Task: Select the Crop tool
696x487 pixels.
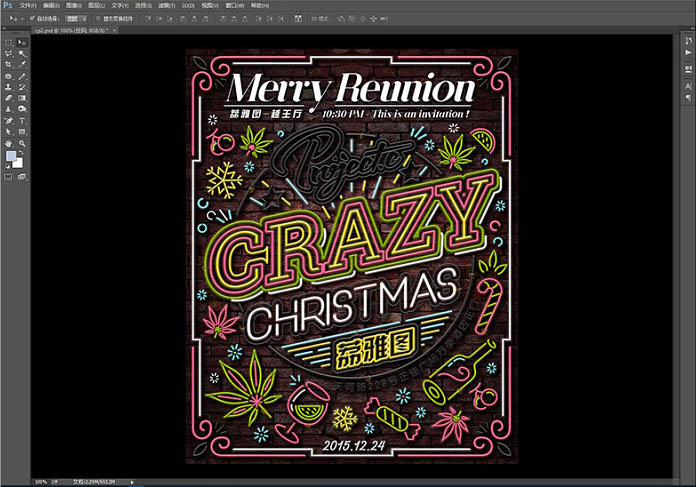Action: pos(9,64)
